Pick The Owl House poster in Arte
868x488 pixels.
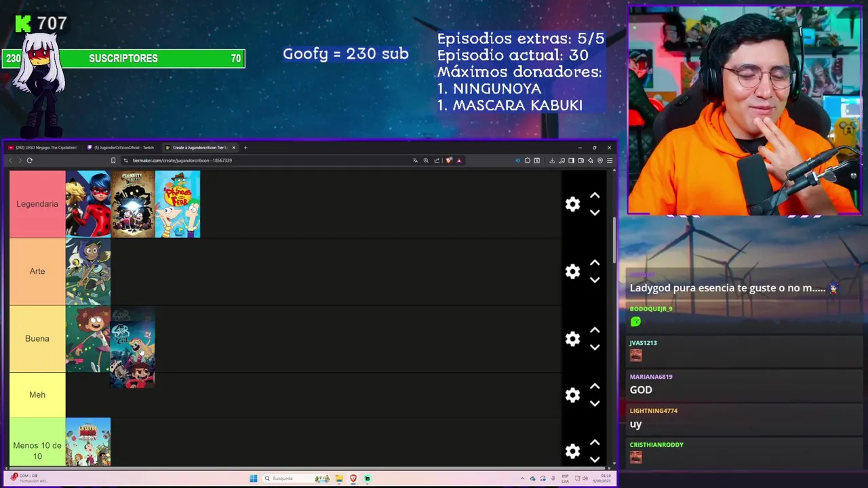coord(88,271)
